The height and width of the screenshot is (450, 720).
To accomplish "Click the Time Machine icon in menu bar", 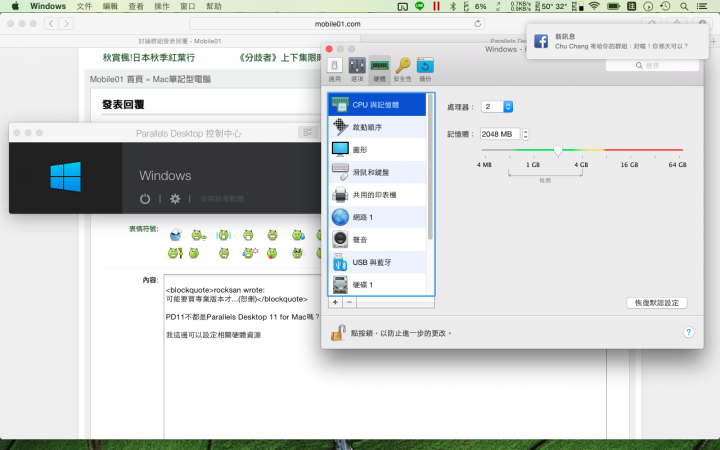I will pyautogui.click(x=665, y=6).
